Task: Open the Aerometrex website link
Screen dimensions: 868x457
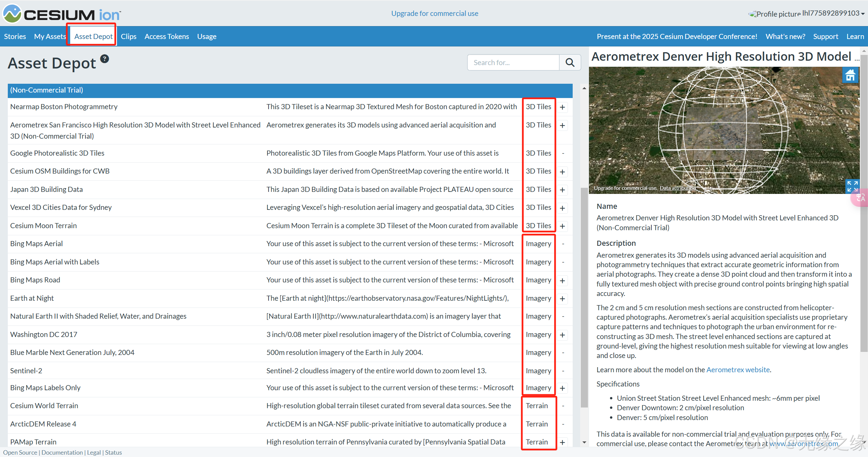Action: (738, 370)
